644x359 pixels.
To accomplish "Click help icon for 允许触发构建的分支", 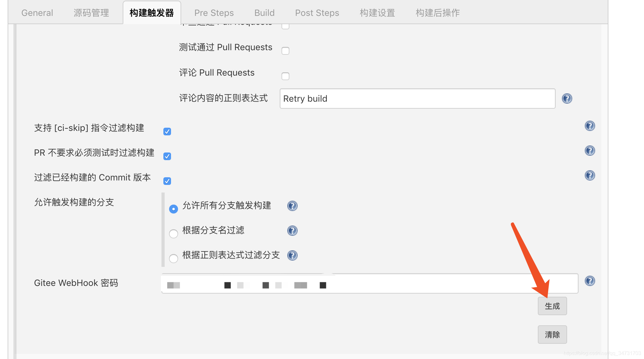I will (292, 205).
